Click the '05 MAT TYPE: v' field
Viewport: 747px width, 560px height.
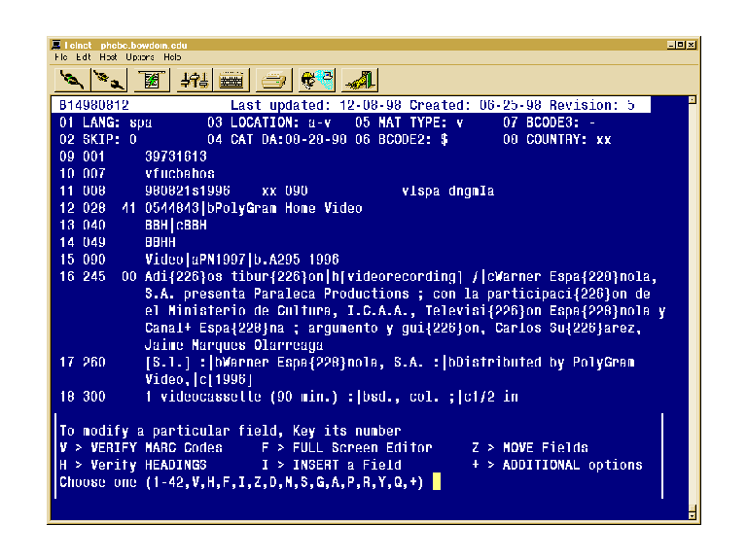click(x=409, y=122)
